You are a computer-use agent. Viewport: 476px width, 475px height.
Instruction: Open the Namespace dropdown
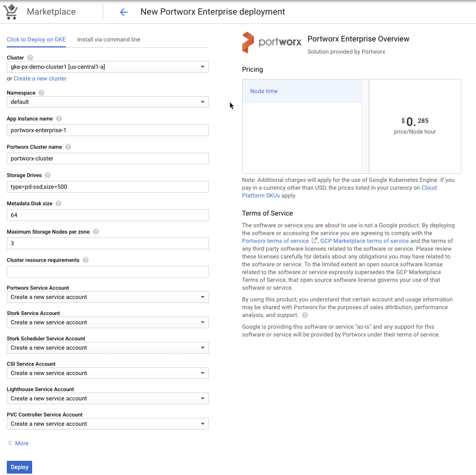(108, 102)
